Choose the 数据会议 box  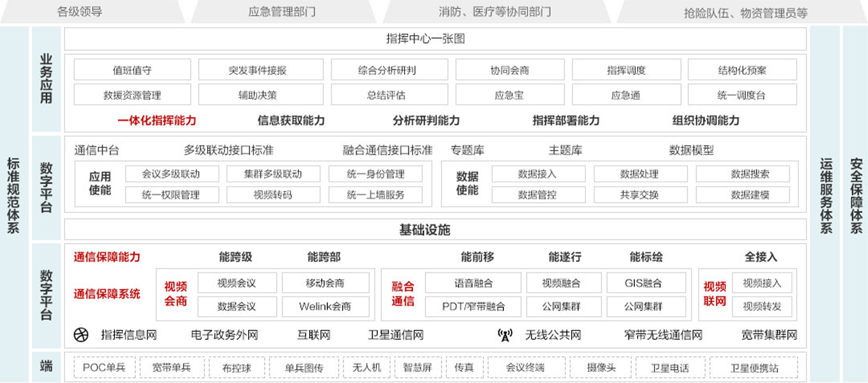point(237,306)
